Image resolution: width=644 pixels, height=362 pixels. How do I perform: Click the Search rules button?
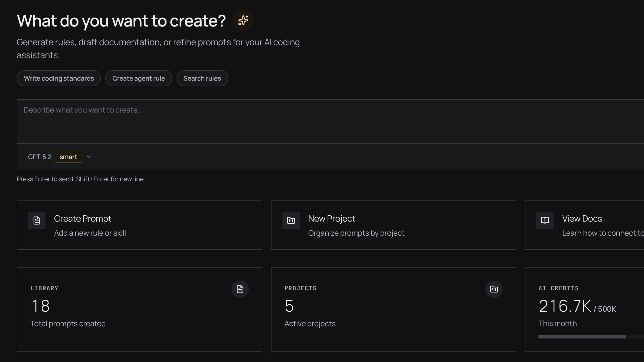tap(202, 78)
